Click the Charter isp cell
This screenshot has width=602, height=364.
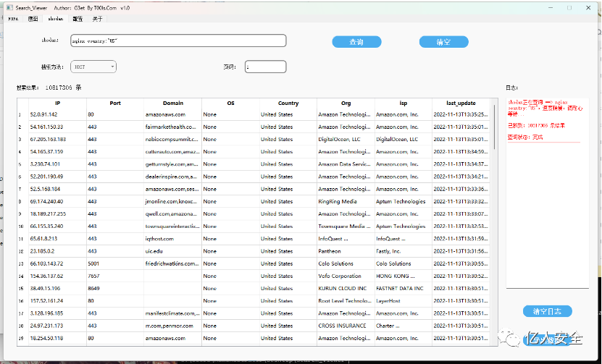[403, 326]
